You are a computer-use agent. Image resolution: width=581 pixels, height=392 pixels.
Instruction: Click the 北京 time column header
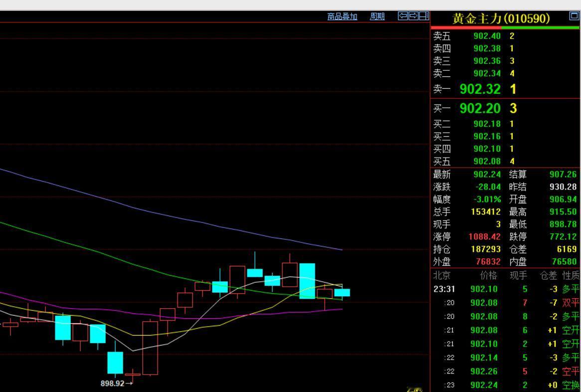click(x=442, y=275)
